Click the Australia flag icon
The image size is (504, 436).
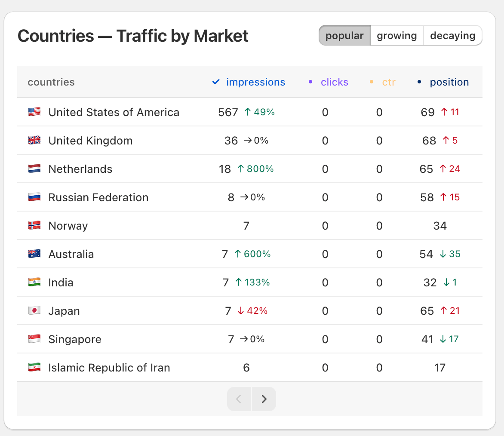34,254
